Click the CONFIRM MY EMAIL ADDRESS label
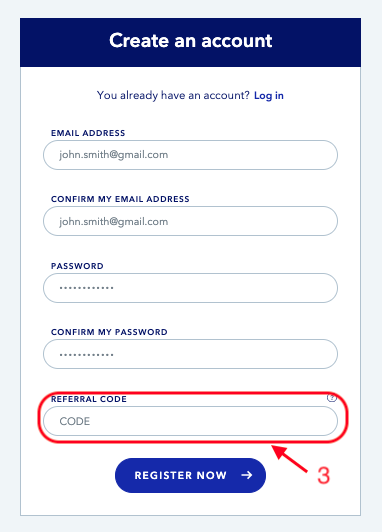Image resolution: width=382 pixels, height=532 pixels. pos(120,199)
